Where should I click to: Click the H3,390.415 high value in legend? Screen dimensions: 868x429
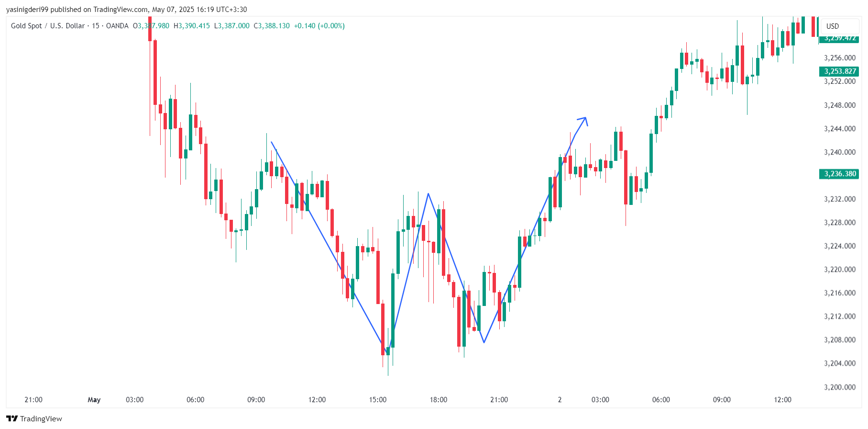(192, 26)
